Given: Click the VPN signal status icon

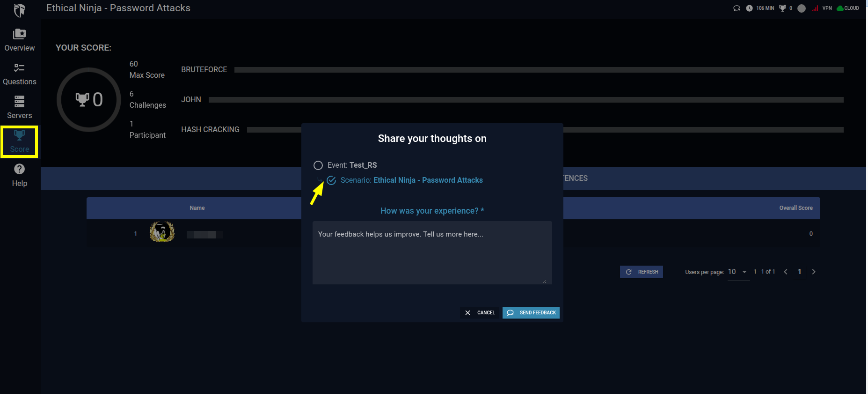Looking at the screenshot, I should [x=815, y=8].
